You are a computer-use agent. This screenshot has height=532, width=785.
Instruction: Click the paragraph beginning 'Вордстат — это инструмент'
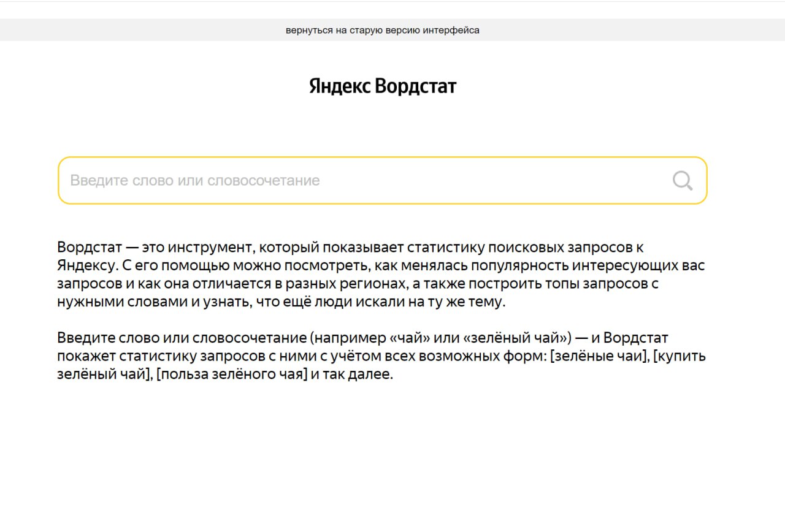(x=381, y=275)
